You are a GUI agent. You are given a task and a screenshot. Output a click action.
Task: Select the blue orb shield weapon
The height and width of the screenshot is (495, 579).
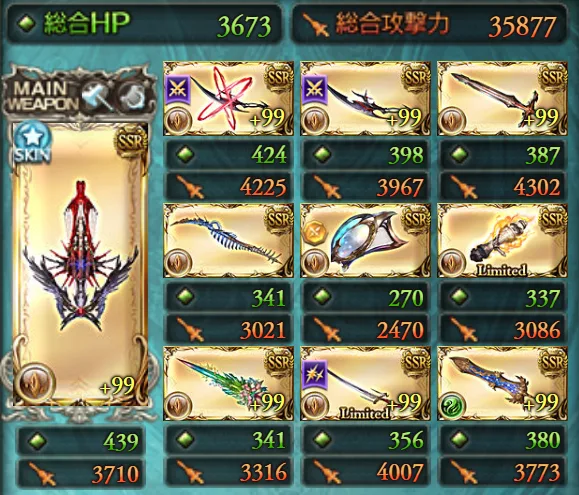[x=365, y=240]
